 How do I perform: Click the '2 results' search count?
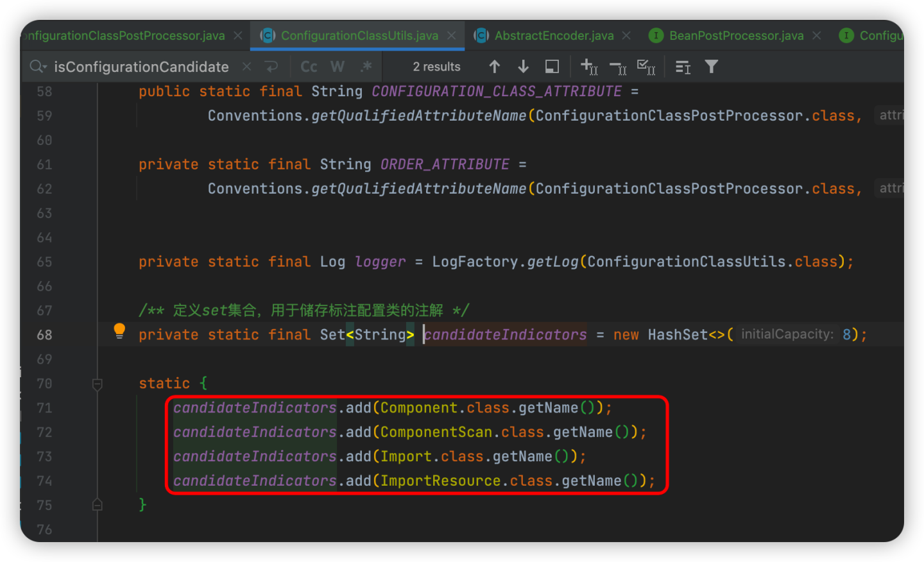[436, 67]
